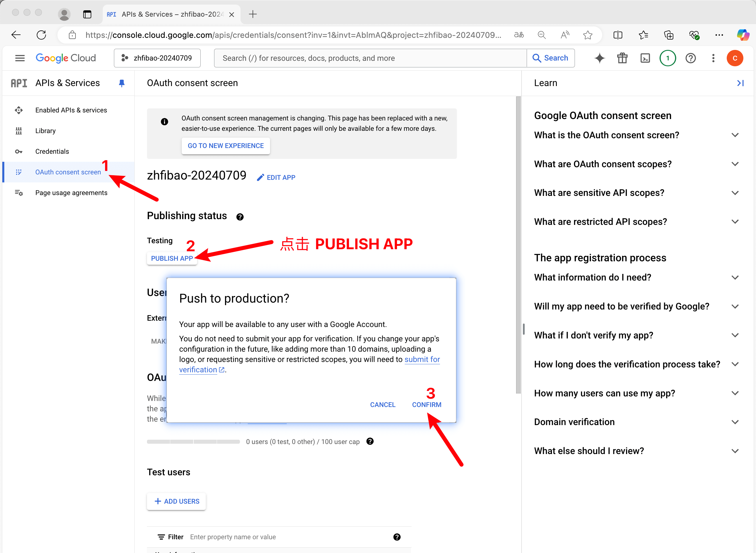Open zhfibao-20240709 project selector
756x553 pixels.
(x=157, y=58)
